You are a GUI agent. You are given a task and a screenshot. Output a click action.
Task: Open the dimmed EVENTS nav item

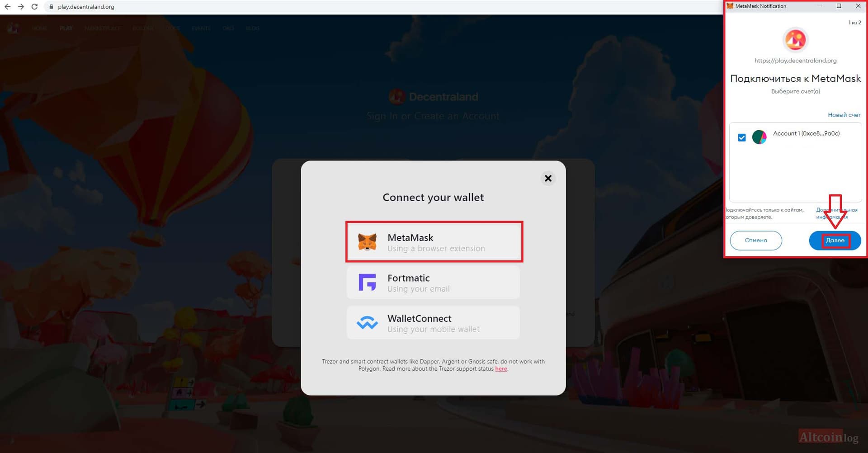pyautogui.click(x=201, y=28)
